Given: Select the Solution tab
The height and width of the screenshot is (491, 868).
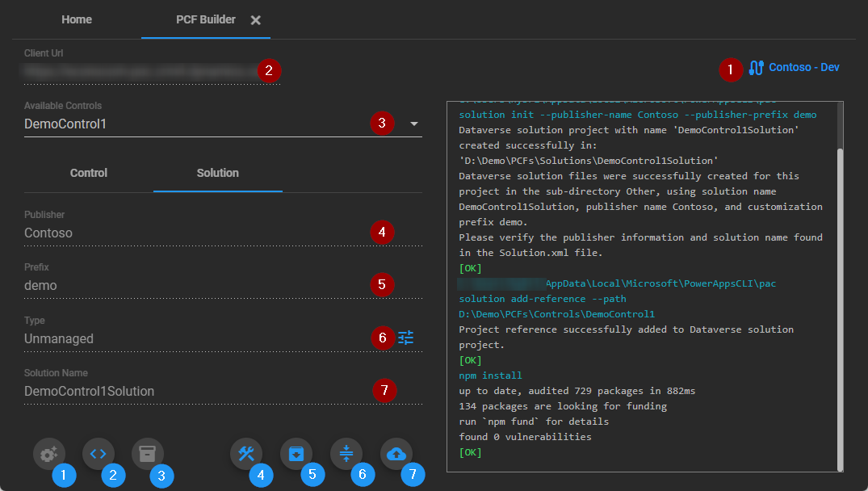Looking at the screenshot, I should point(218,173).
